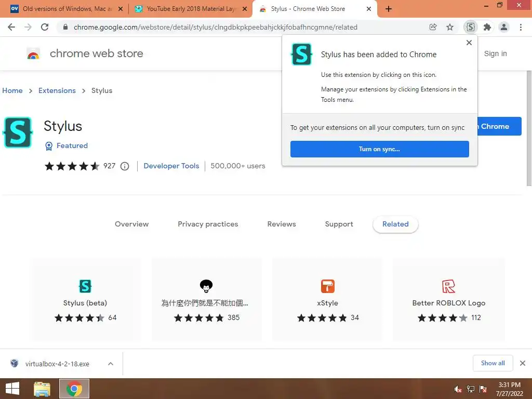Click the Chrome taskbar icon
Screen dimensions: 532x399
coord(74,389)
